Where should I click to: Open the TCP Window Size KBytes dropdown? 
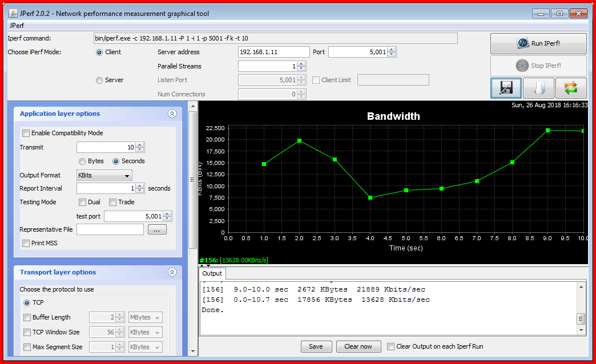[x=146, y=332]
